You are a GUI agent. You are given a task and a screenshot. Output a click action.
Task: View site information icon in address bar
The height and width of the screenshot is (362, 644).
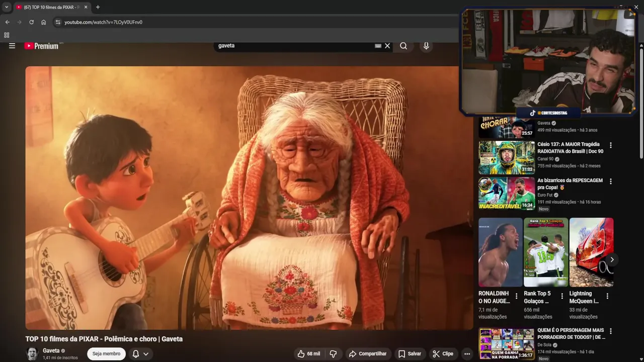tap(58, 22)
